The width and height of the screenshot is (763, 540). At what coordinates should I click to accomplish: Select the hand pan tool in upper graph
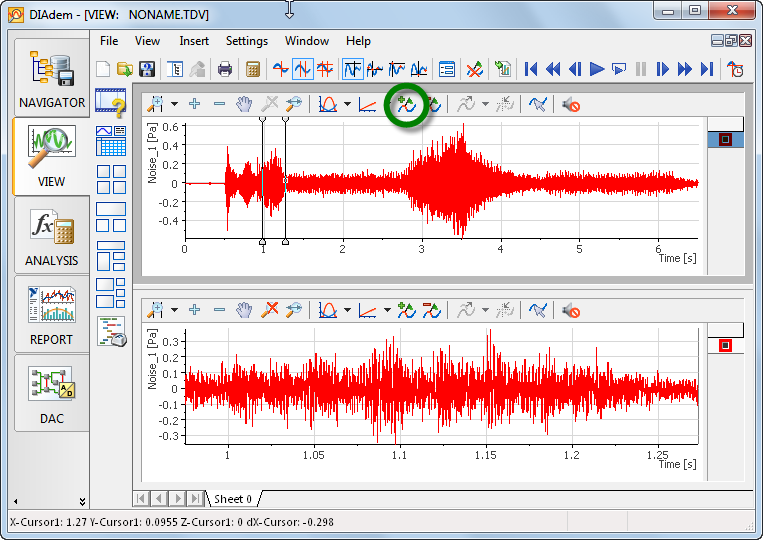(x=244, y=103)
